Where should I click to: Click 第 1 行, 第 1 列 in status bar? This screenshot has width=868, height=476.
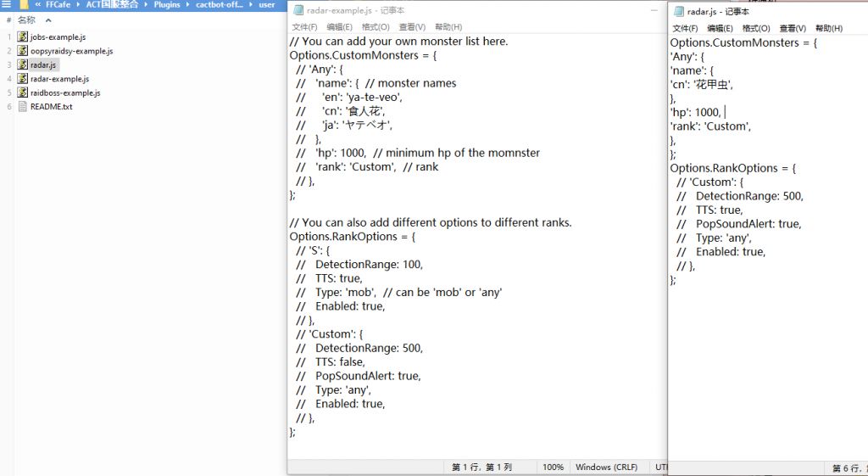click(481, 468)
